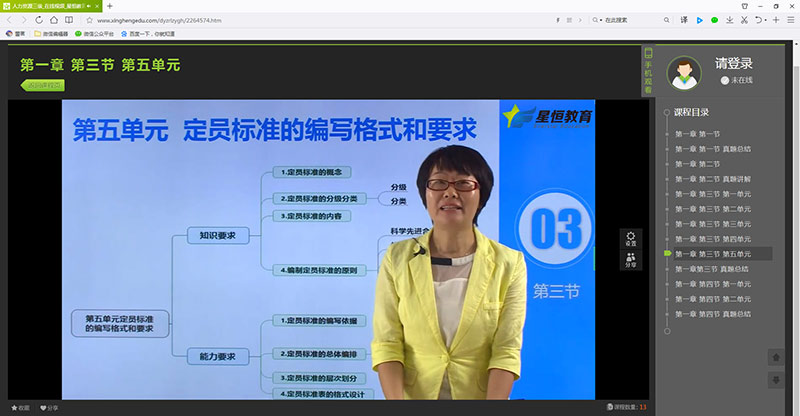The image size is (800, 416).
Task: Open lesson 第一章 第一节
Action: (697, 134)
